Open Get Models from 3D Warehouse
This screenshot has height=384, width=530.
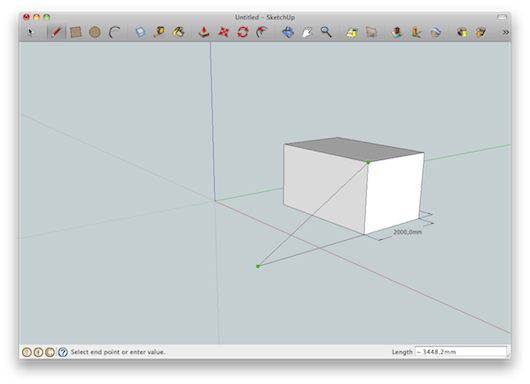pos(461,32)
